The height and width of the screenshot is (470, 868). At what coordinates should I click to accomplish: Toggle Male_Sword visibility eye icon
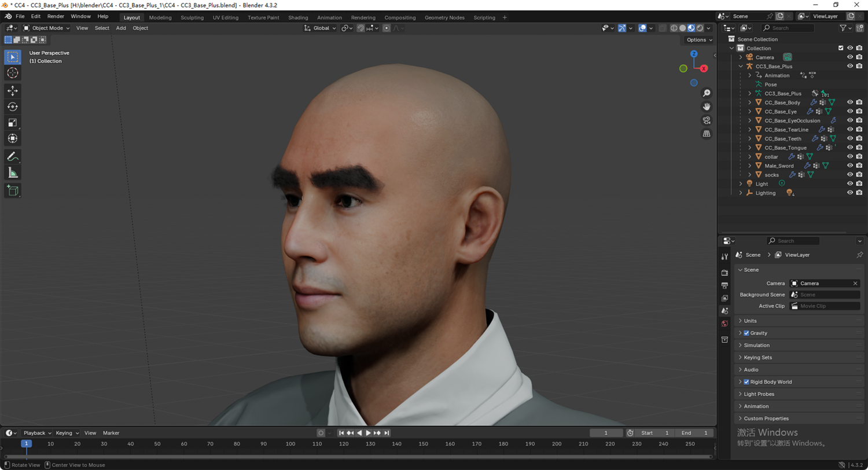coord(850,166)
